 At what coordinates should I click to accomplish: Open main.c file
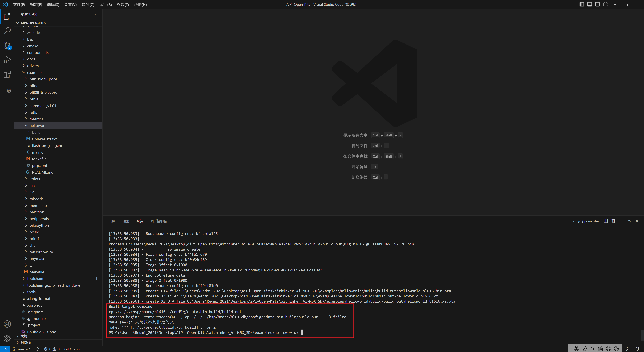coord(58,152)
